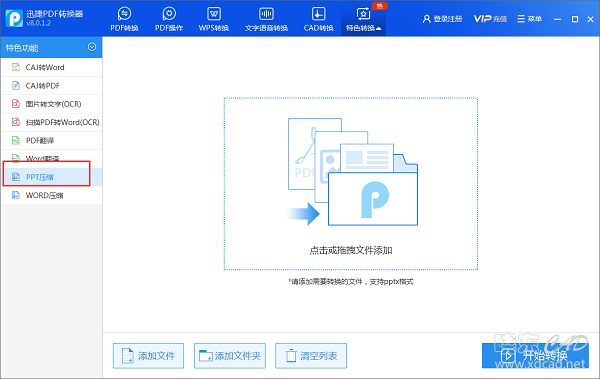Click the 开始转换 button
Screen dimensions: 600x379
pos(535,356)
